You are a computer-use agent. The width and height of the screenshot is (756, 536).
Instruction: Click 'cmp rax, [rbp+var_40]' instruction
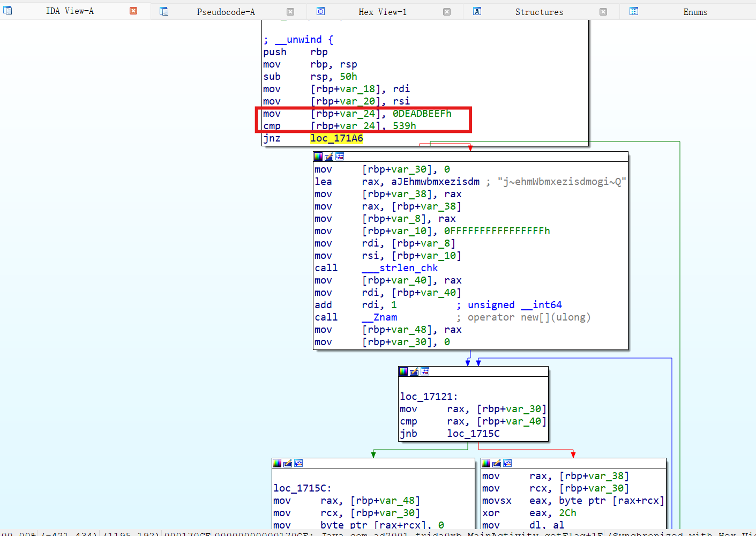click(473, 421)
